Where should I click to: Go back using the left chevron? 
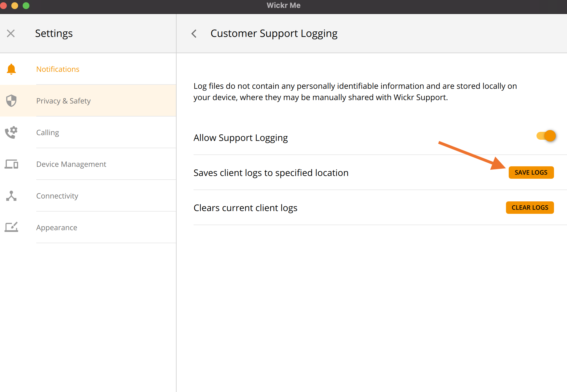coord(194,34)
